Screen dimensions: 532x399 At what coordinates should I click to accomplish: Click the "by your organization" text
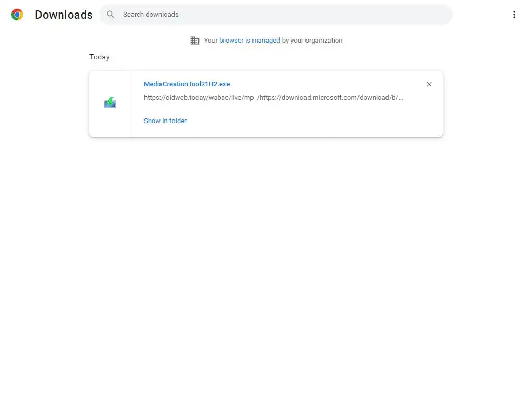click(x=312, y=41)
